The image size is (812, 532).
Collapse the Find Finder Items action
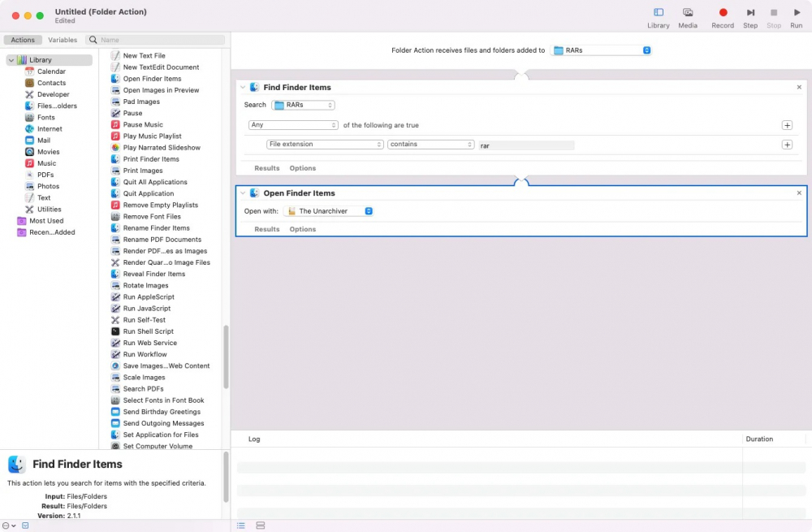[243, 88]
